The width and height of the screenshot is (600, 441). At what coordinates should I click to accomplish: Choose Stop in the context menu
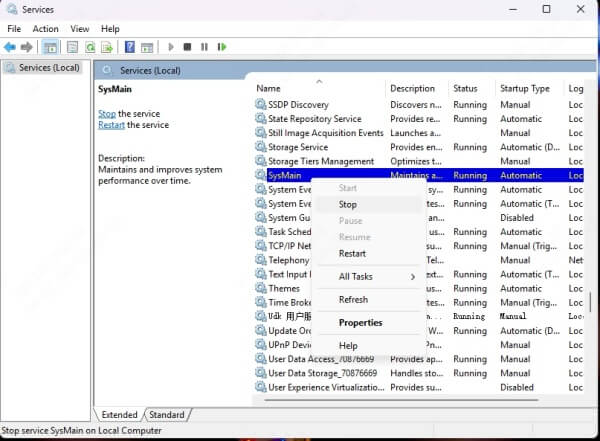tap(369, 204)
